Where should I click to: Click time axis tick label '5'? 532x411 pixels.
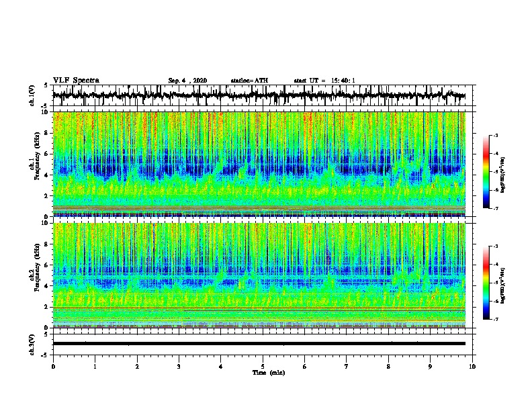tap(263, 367)
